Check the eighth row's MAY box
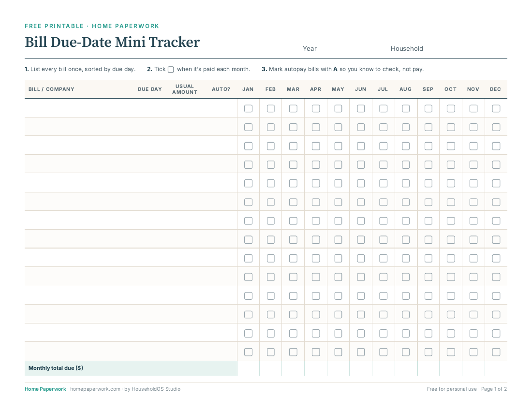This screenshot has width=532, height=411. (x=338, y=240)
